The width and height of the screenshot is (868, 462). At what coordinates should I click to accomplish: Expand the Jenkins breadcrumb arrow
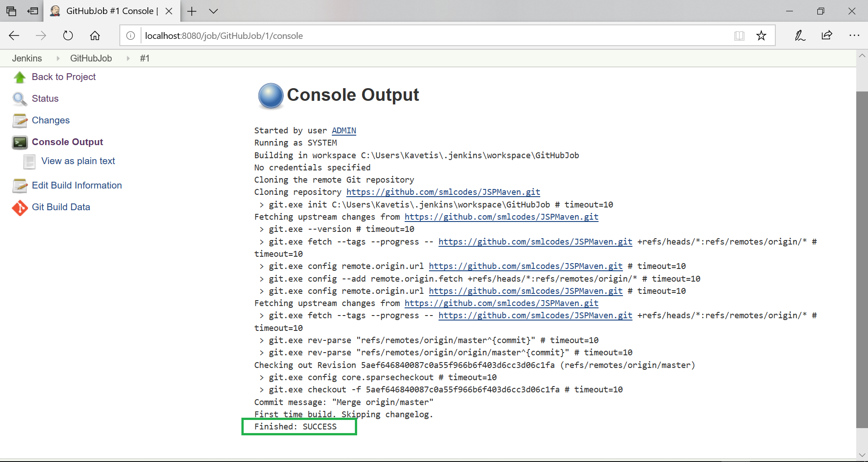58,58
